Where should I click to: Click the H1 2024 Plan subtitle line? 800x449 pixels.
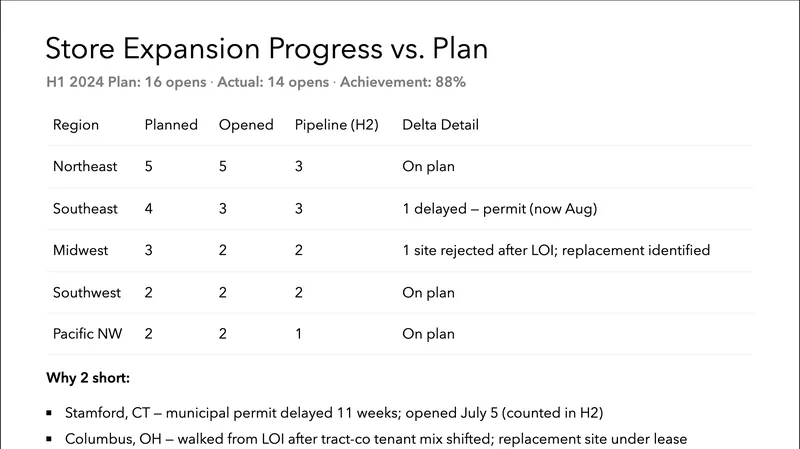[x=255, y=82]
